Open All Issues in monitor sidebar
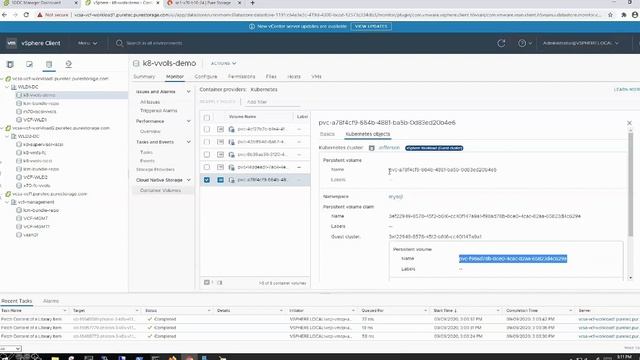Viewport: 640px width, 360px height. click(150, 102)
